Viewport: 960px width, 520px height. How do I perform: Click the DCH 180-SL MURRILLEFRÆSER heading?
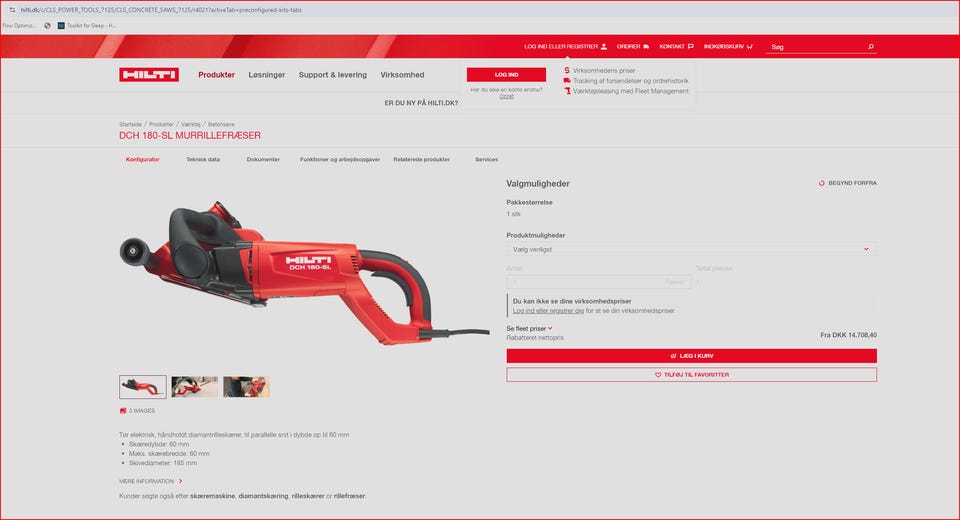pos(190,135)
